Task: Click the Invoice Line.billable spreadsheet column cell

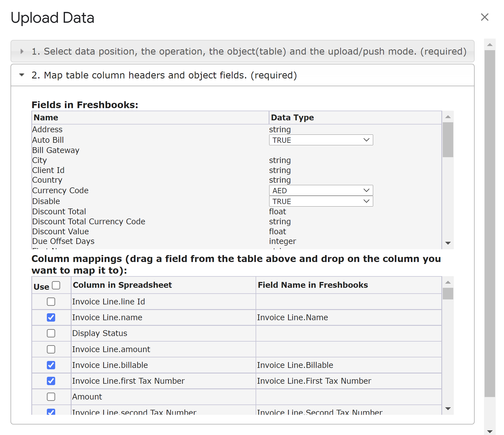Action: (x=163, y=365)
